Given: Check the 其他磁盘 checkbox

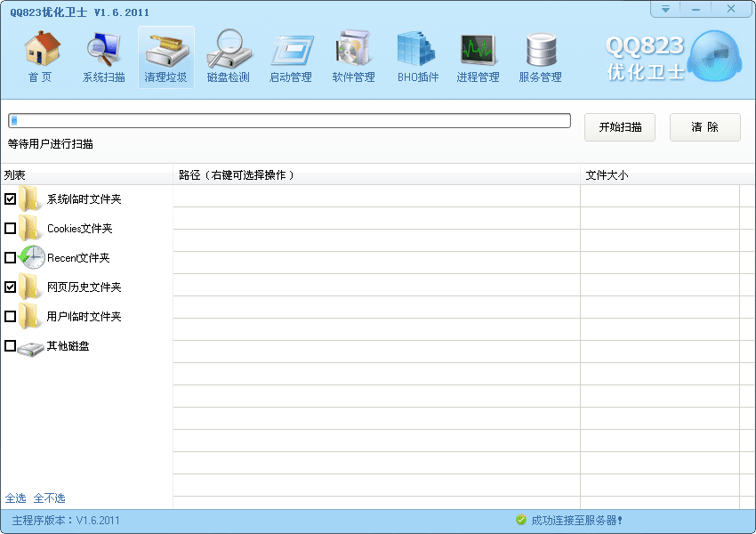Looking at the screenshot, I should [10, 346].
